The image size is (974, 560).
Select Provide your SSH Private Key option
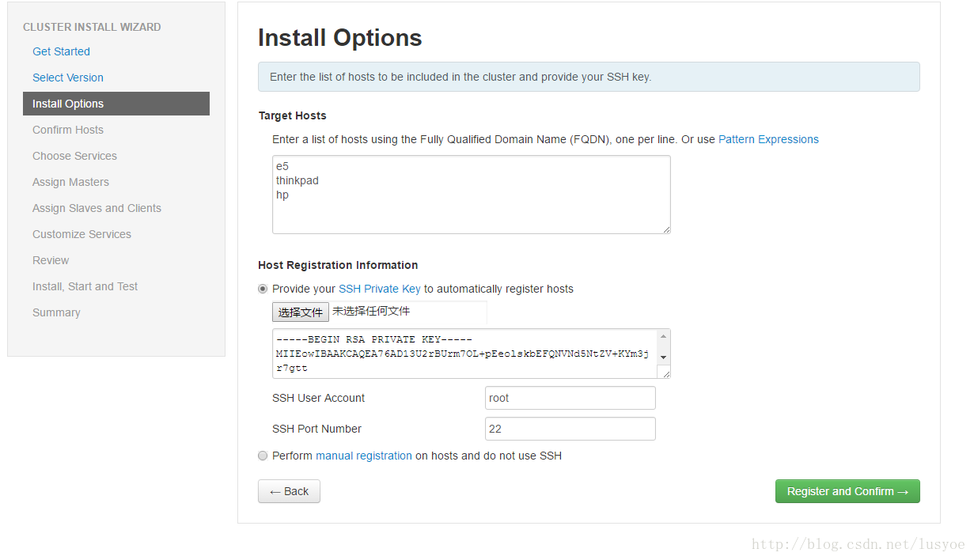click(x=263, y=289)
